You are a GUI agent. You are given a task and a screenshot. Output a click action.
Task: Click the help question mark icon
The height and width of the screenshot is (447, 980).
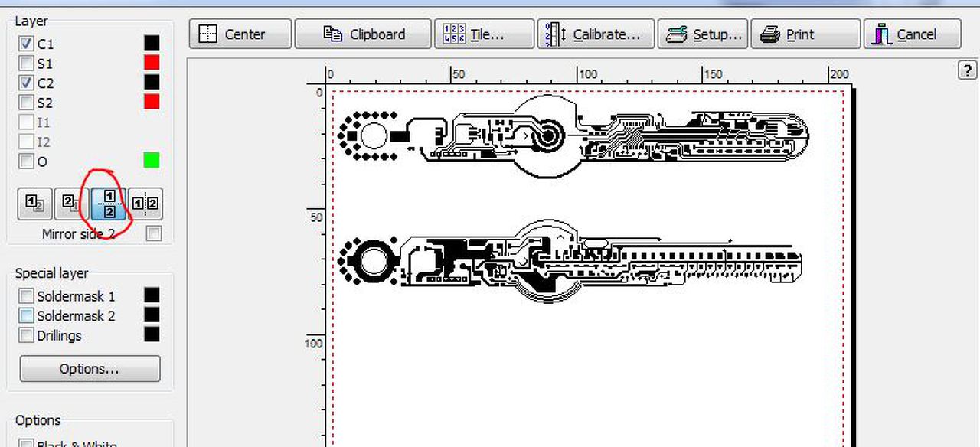(x=967, y=70)
